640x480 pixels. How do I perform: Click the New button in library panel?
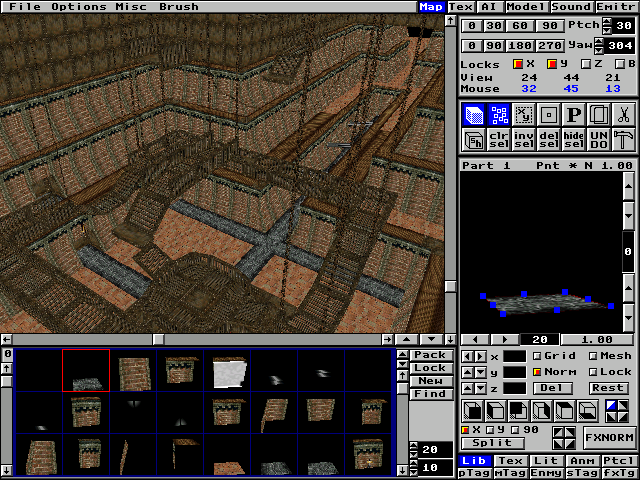pos(431,381)
